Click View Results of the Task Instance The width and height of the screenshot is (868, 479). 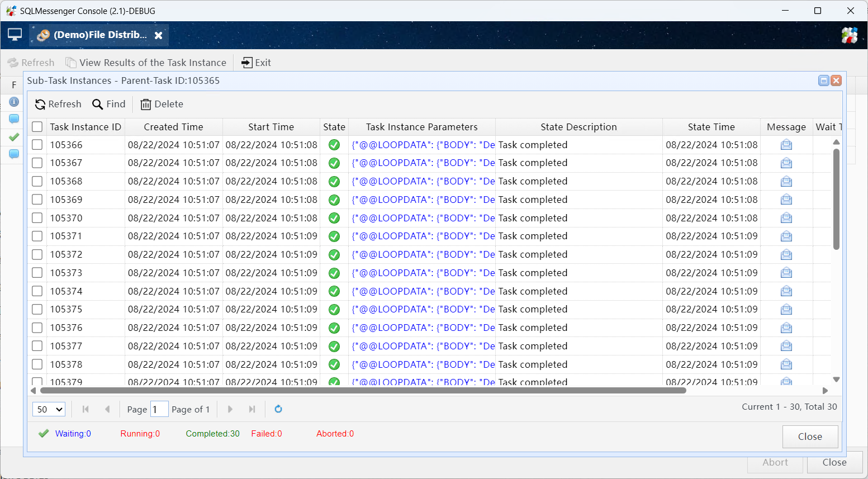[146, 63]
